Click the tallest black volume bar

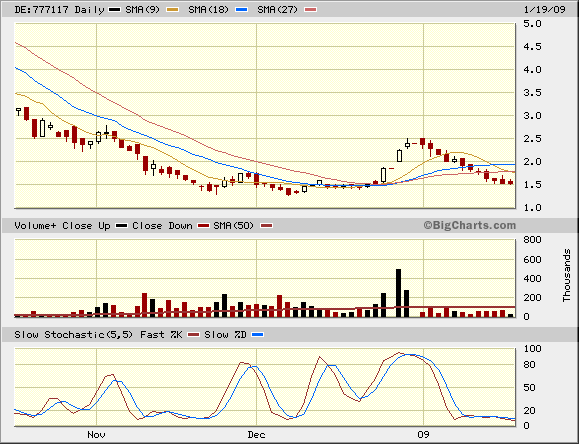(x=398, y=293)
